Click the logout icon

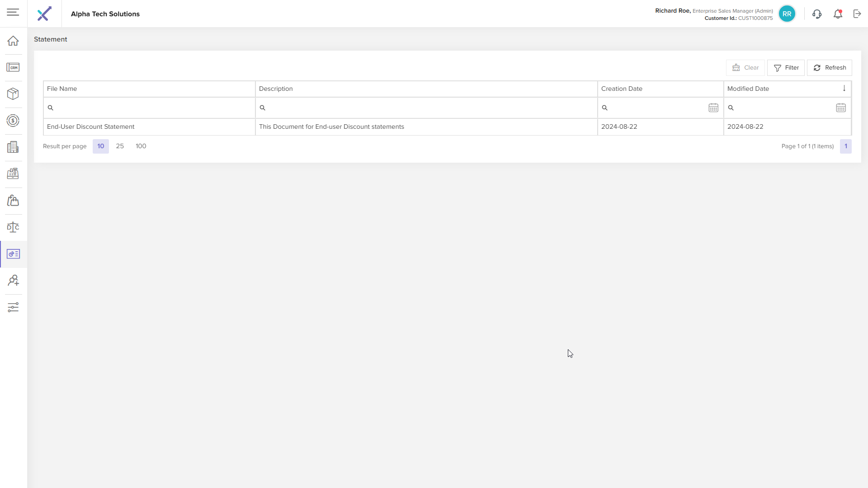857,14
